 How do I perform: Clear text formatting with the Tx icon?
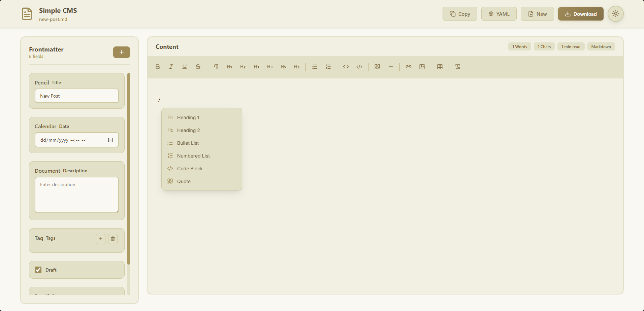457,67
